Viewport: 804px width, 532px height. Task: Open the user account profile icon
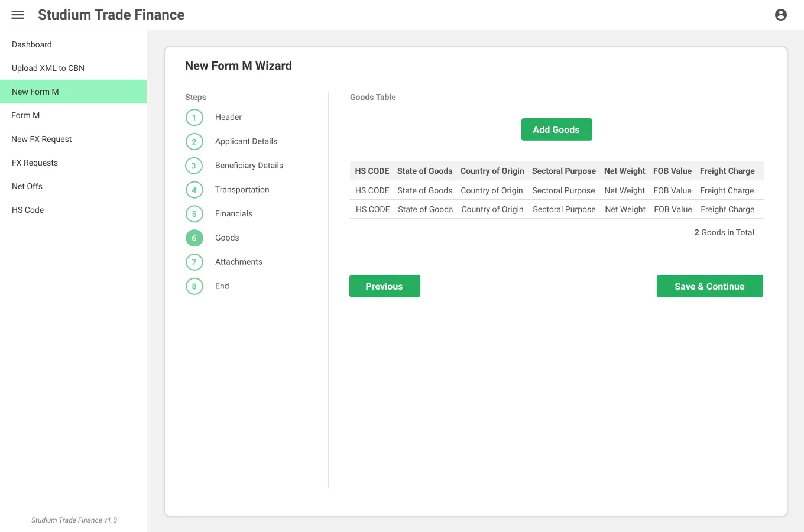coord(781,15)
